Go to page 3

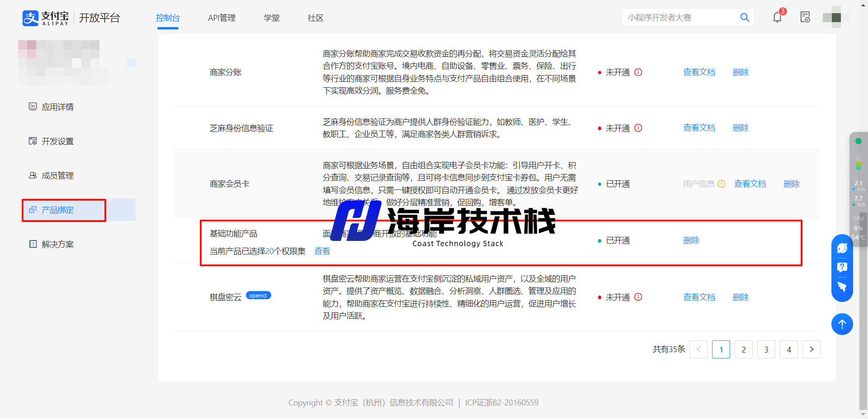point(766,349)
